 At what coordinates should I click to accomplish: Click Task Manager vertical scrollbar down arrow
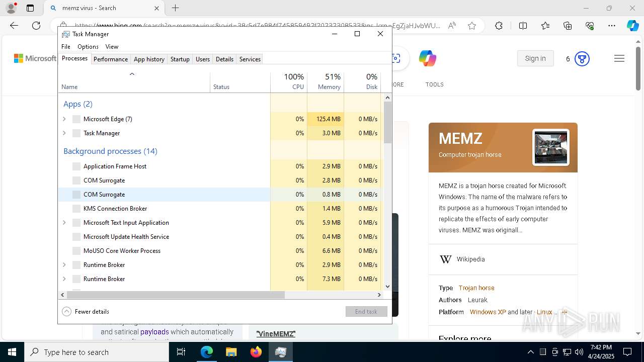tap(387, 287)
